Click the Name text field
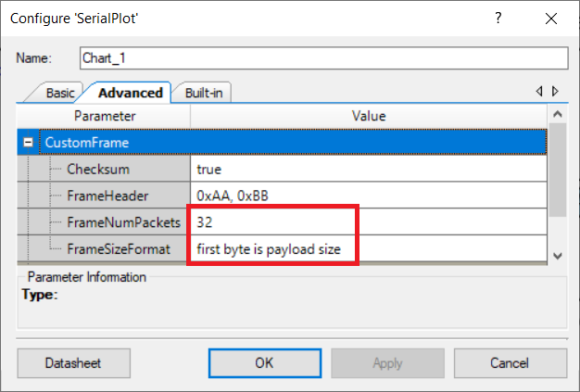580x392 pixels. [322, 57]
